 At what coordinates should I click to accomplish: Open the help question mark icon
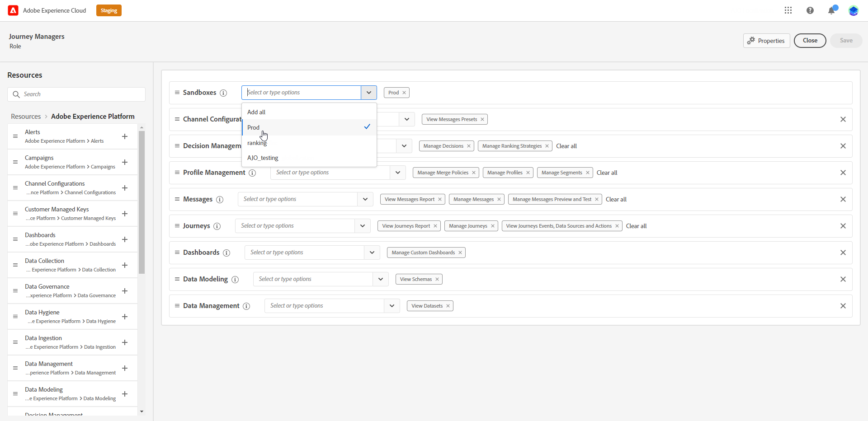coord(810,10)
